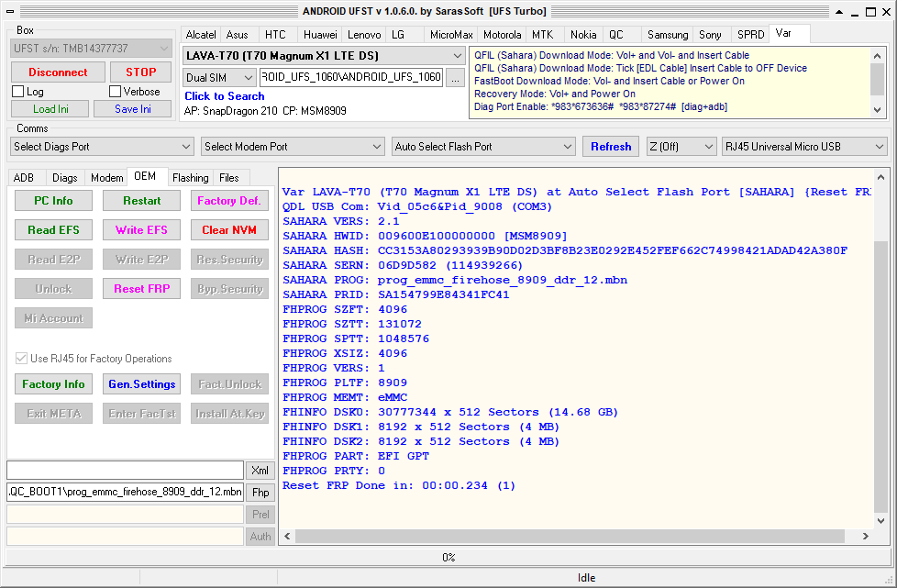Click the 'Click to Search' link
This screenshot has height=588, width=897.
point(224,96)
